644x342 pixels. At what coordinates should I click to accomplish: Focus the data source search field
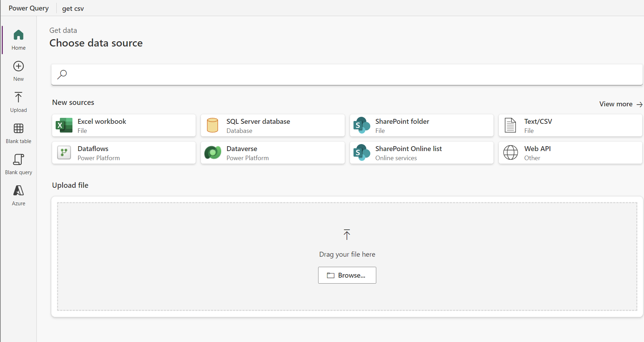[x=347, y=74]
